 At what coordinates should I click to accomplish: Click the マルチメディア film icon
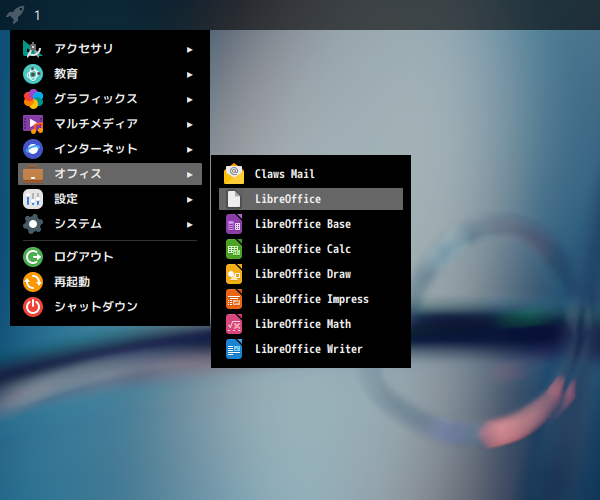tap(33, 124)
